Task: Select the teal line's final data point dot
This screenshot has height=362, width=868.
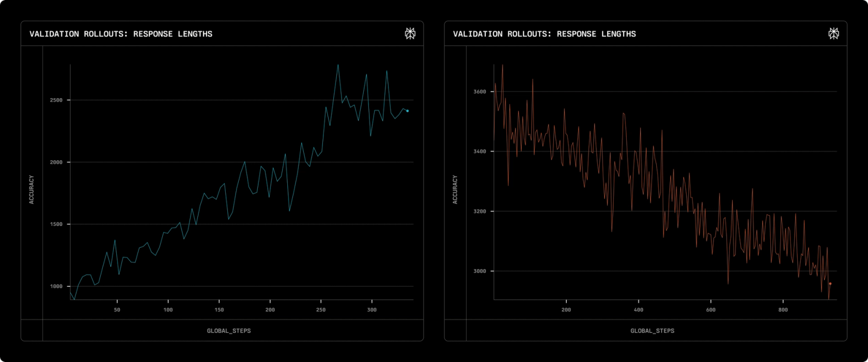Action: [x=407, y=111]
